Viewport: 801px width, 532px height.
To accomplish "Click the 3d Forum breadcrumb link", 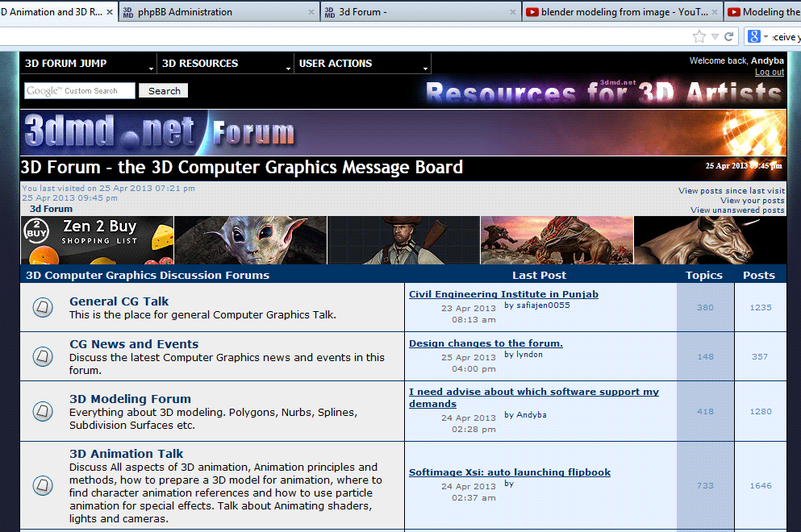I will pos(51,209).
